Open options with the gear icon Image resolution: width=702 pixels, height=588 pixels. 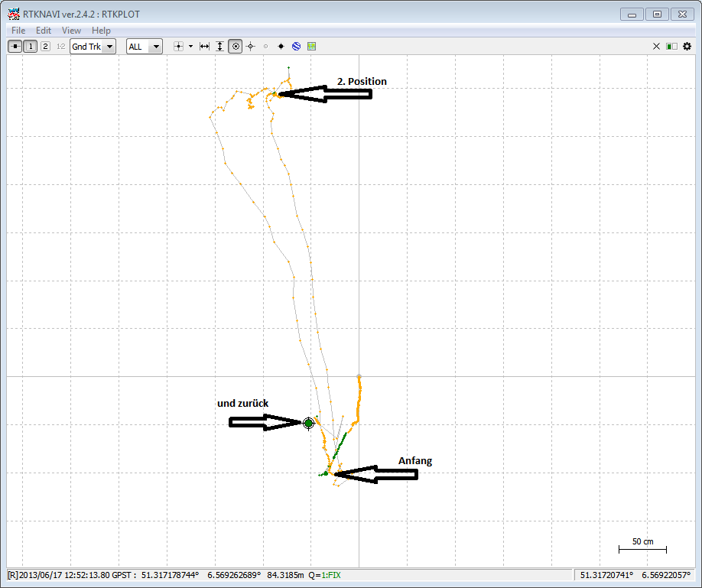coord(687,47)
